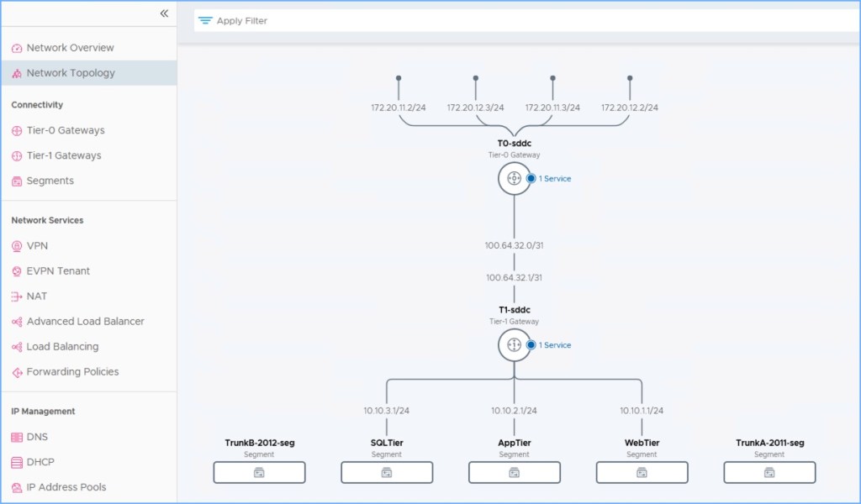
Task: Click the Apply Filter funnel icon
Action: (x=204, y=20)
